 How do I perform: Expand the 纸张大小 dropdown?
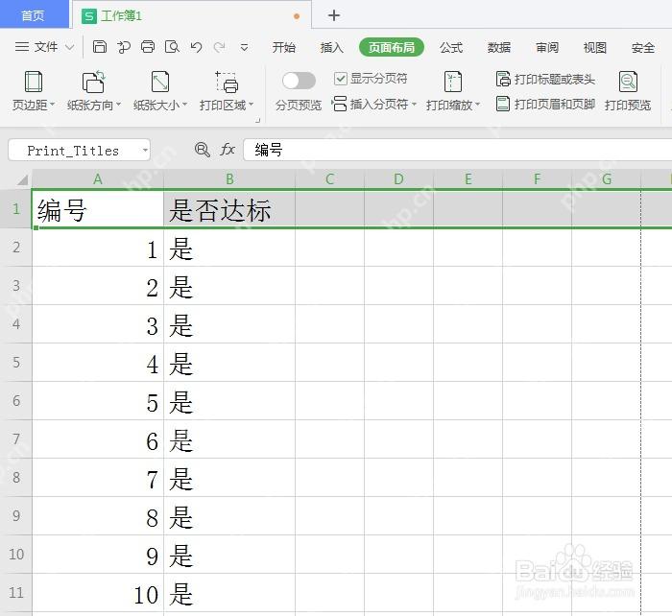click(185, 105)
